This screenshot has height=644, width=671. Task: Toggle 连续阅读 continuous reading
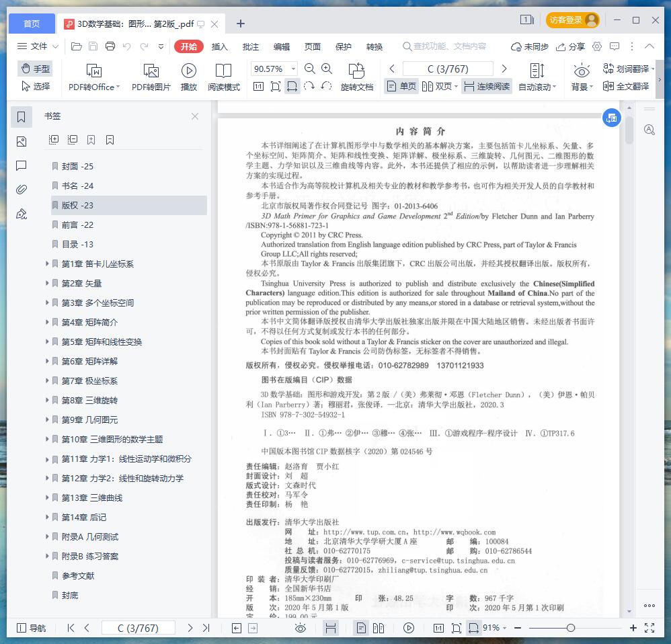(487, 87)
